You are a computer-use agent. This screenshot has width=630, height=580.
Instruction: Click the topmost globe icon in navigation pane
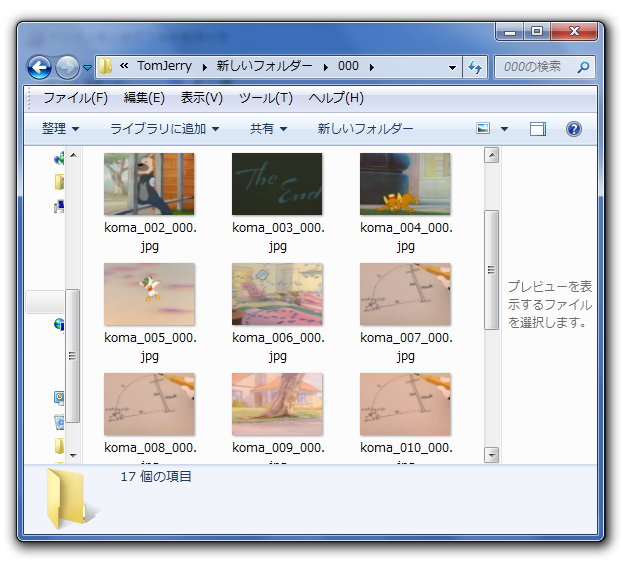click(59, 158)
